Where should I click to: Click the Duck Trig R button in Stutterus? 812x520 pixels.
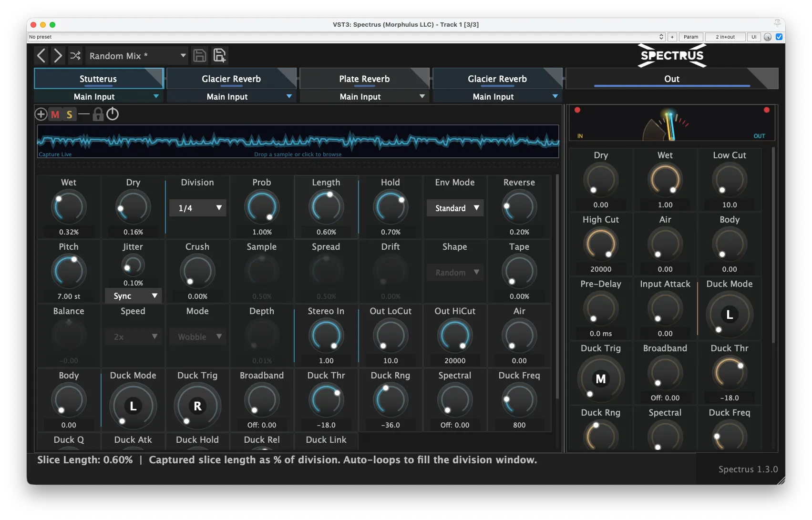pyautogui.click(x=197, y=406)
